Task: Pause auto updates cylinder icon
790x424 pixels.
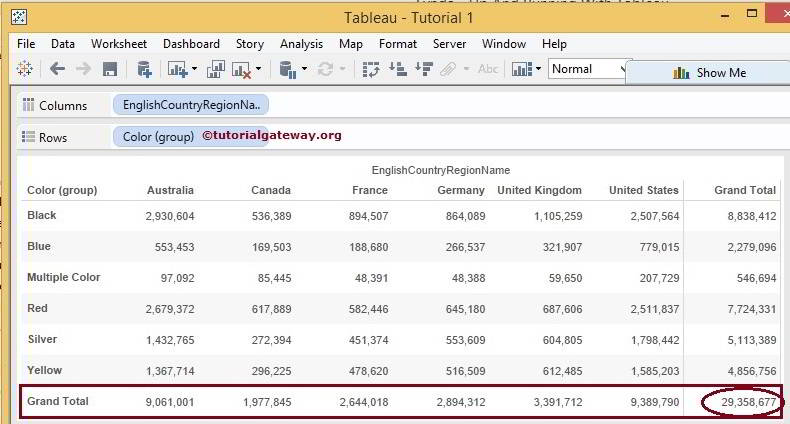Action: coord(288,69)
